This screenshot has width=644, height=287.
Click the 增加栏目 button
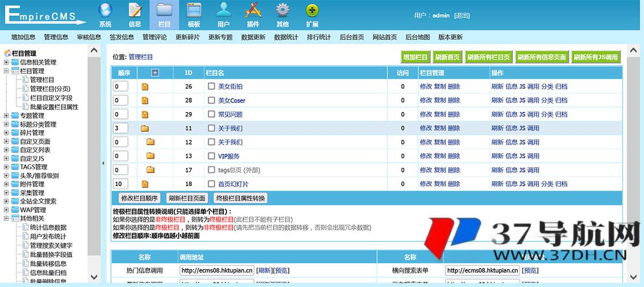[415, 57]
